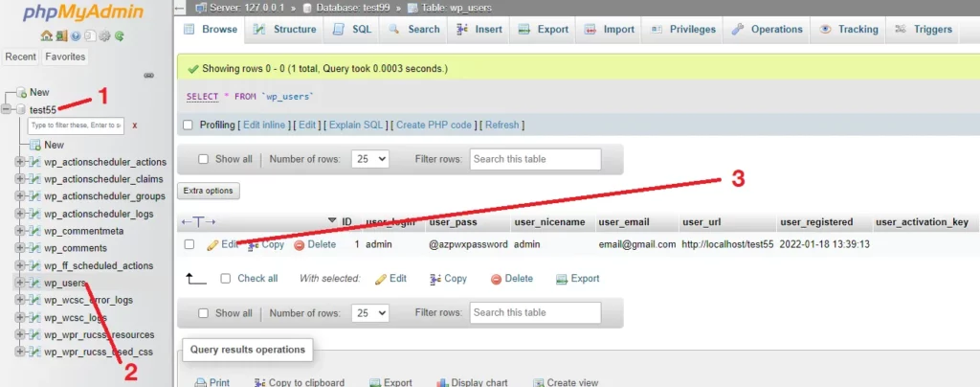The width and height of the screenshot is (980, 387).
Task: Click the chain link icon in navigation panel
Action: [148, 75]
